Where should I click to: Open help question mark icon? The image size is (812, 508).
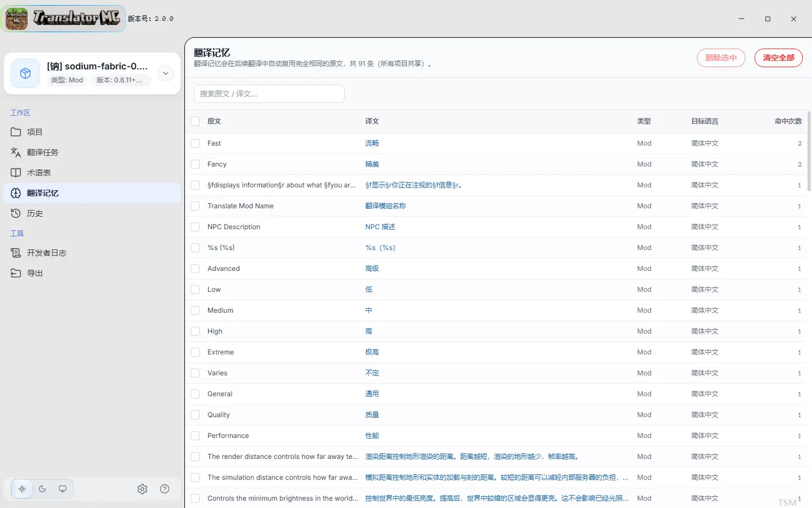(165, 489)
